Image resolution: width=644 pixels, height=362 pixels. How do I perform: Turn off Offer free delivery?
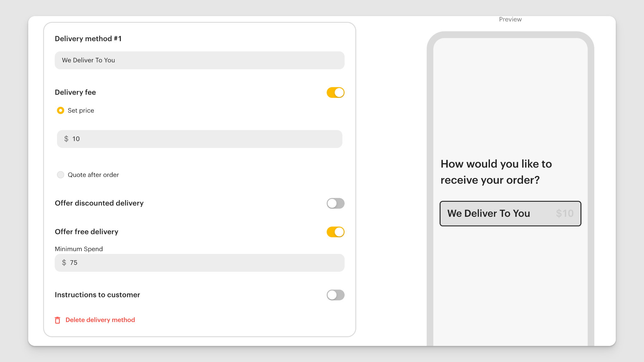(335, 232)
